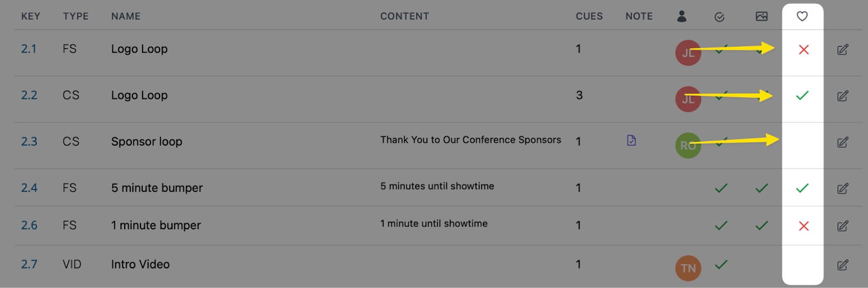868x288 pixels.
Task: Toggle heart column check for 5 minute bumper
Action: 802,188
